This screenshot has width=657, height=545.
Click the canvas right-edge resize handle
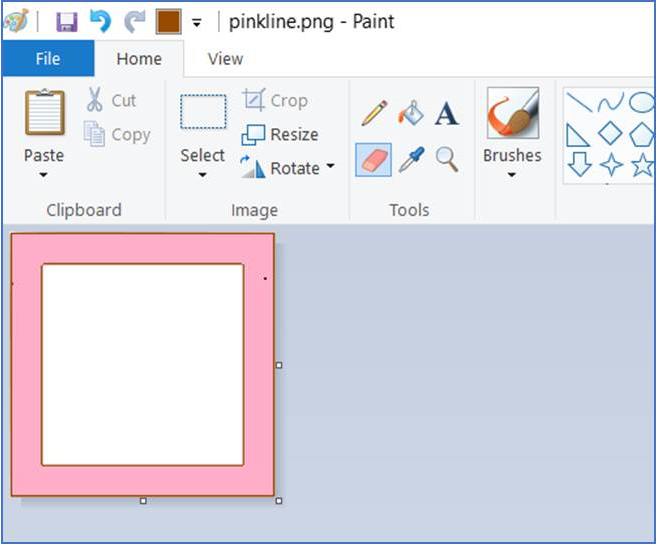tap(279, 365)
